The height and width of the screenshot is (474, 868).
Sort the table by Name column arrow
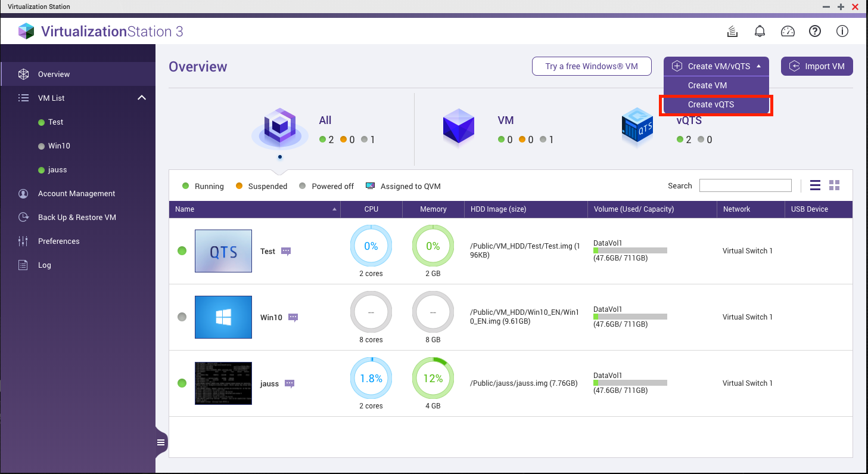tap(335, 209)
